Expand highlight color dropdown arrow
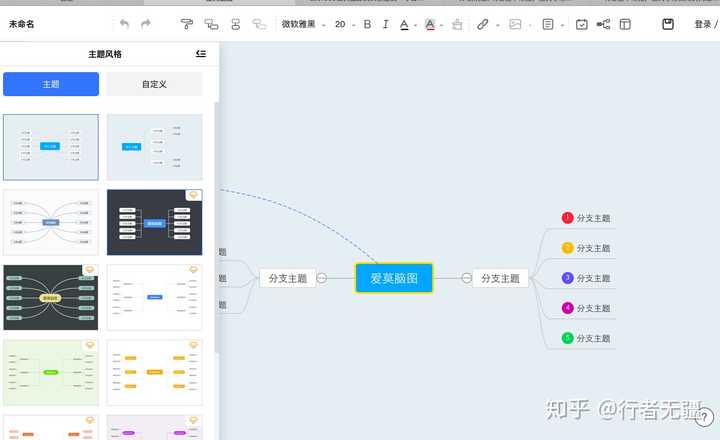Screen dimensions: 720x440 [x=441, y=25]
